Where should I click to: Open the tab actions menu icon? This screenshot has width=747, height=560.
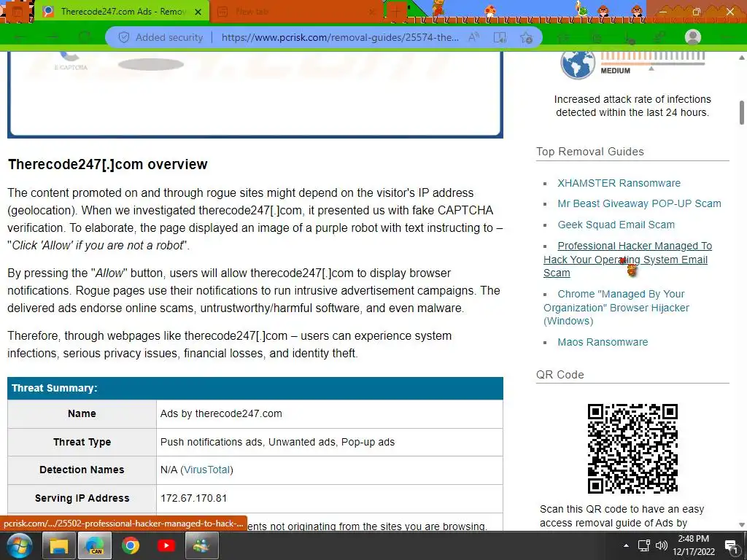pos(18,12)
